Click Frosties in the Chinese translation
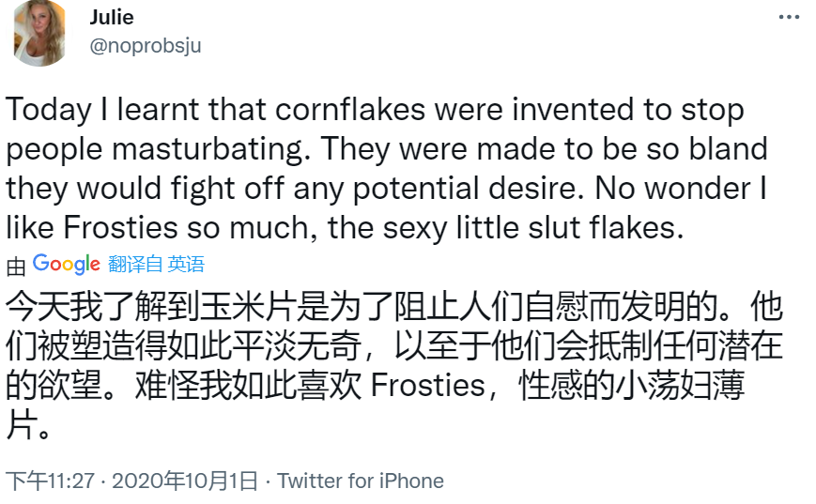 (x=428, y=386)
